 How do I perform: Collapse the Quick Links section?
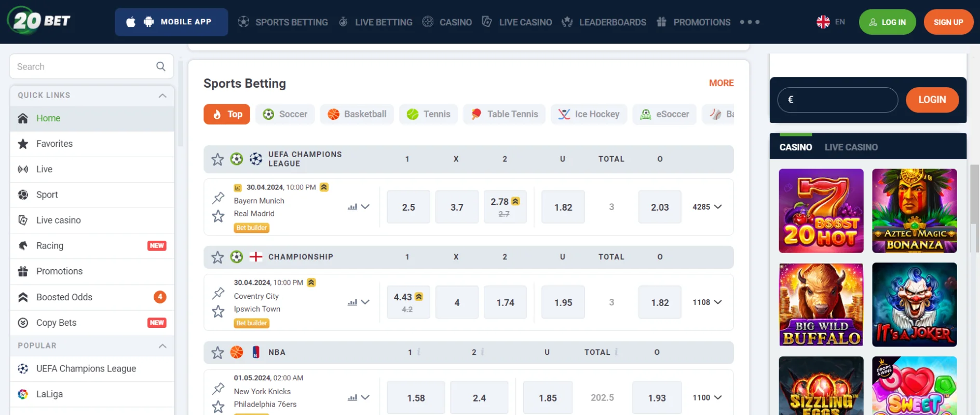tap(162, 95)
